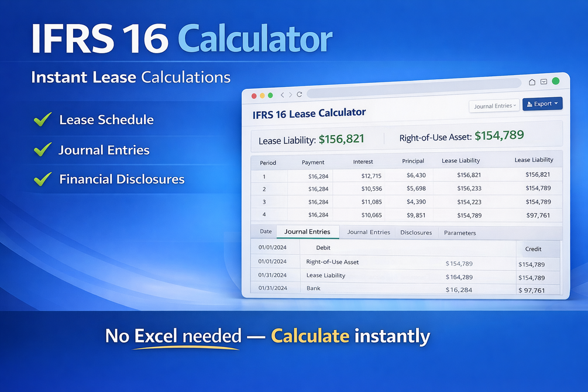Switch to the Disclosures tab
The height and width of the screenshot is (392, 588).
(x=416, y=233)
